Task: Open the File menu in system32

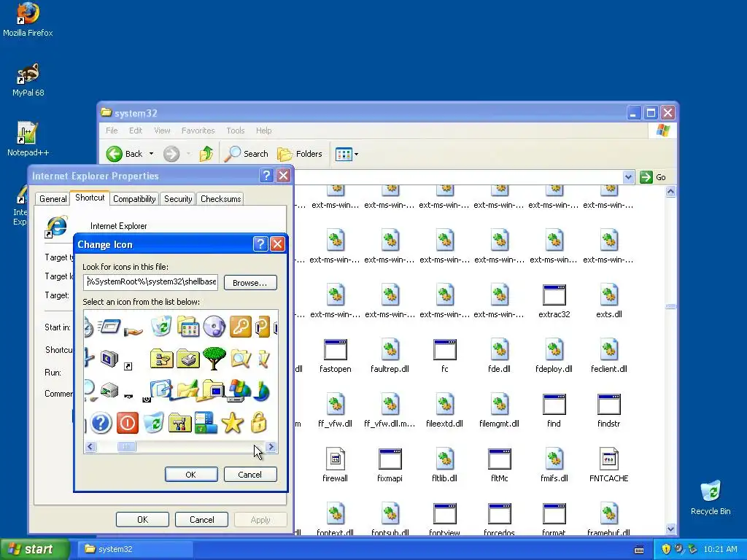Action: click(x=112, y=131)
